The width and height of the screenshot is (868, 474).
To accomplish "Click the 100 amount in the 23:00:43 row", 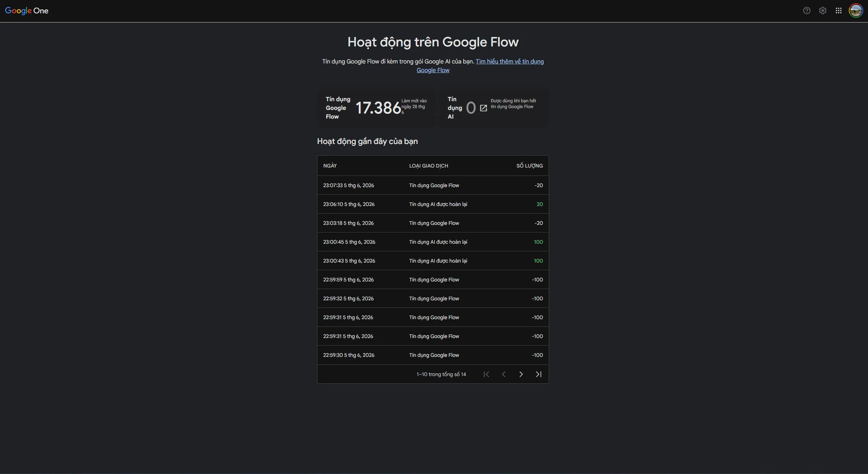I will [x=538, y=261].
